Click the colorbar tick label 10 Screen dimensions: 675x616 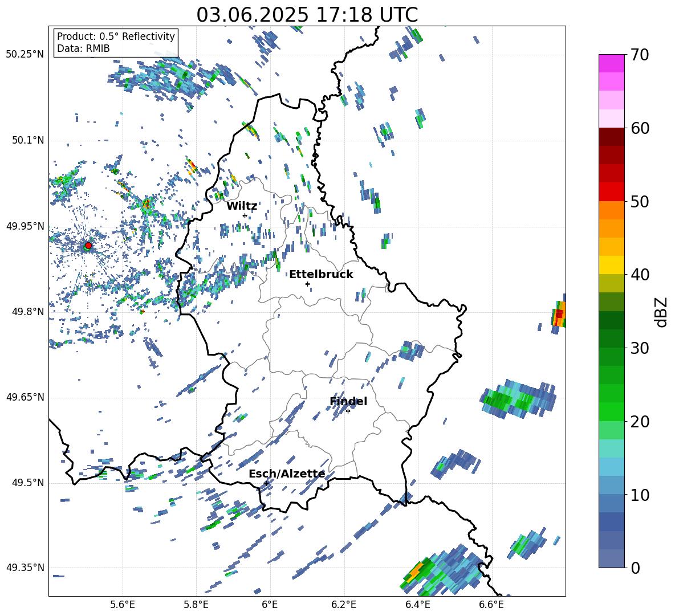tap(640, 495)
